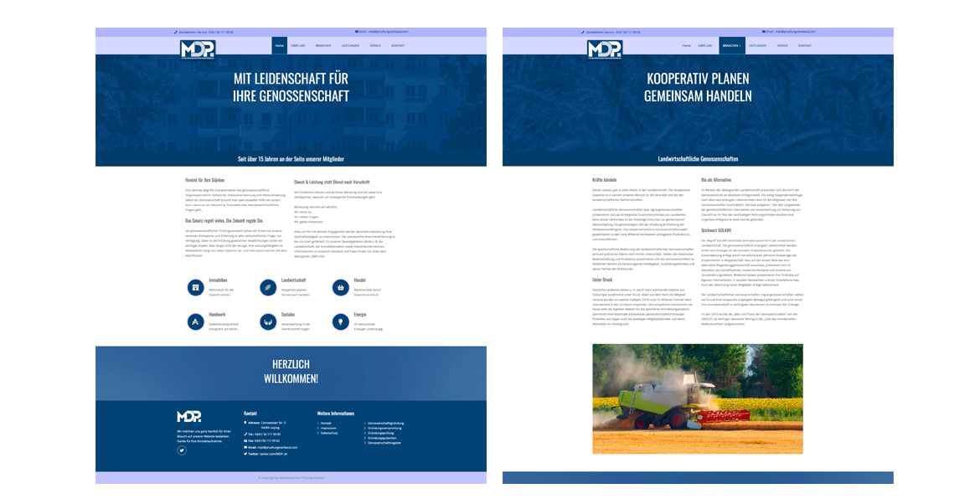980x504 pixels.
Task: Click the Twitter bird icon beside footer Twitter label
Action: 245,454
